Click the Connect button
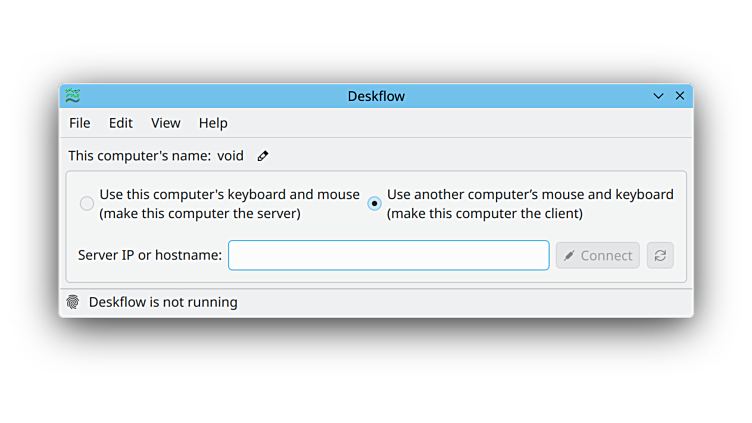This screenshot has width=752, height=423. point(598,255)
